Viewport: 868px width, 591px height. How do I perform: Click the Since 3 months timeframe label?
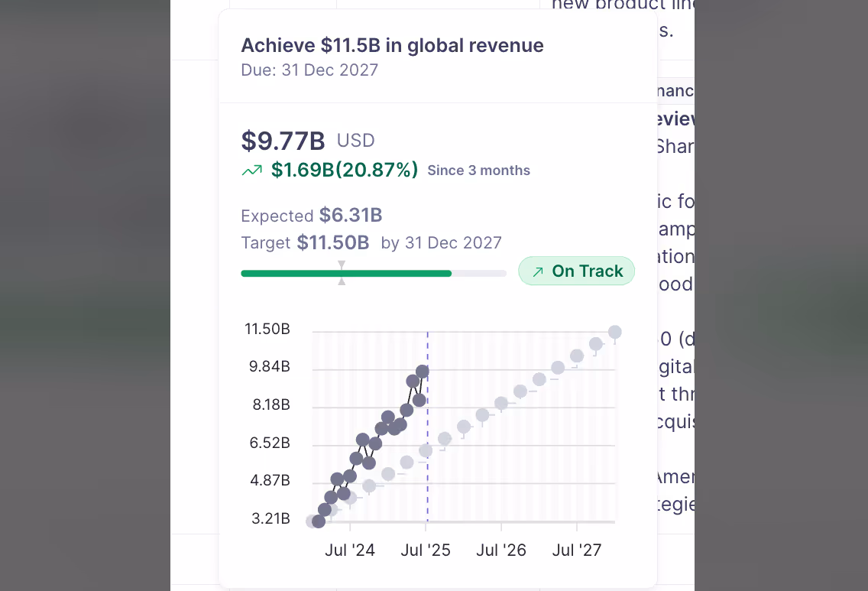(x=478, y=170)
